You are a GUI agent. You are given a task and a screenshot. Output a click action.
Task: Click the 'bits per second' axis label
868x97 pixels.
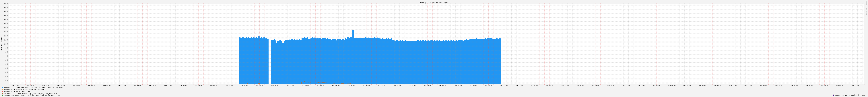pos(1,44)
